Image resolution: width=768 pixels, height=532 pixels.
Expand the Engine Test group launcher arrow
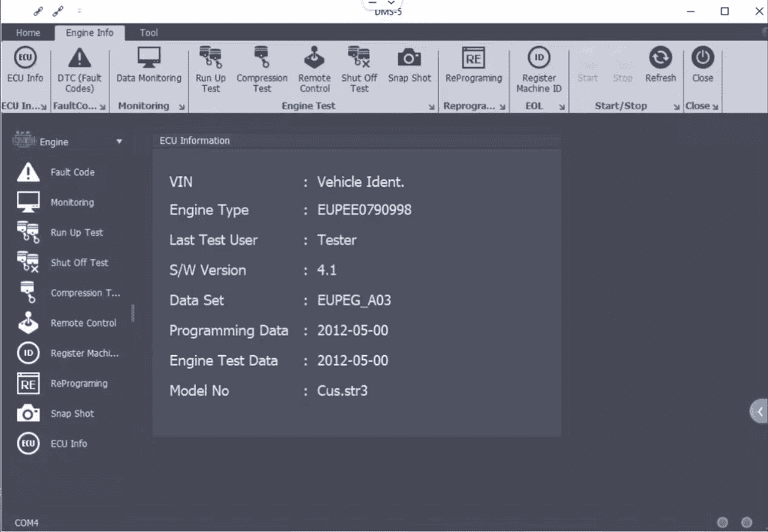coord(431,107)
